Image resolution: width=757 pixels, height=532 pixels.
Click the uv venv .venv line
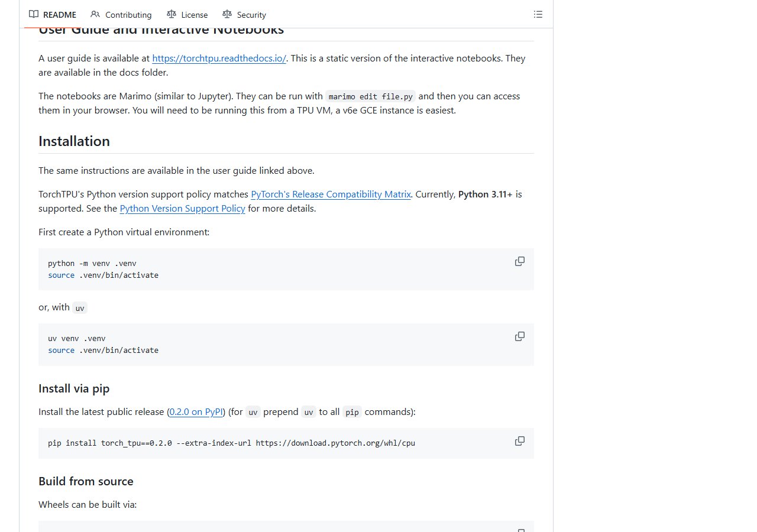77,339
